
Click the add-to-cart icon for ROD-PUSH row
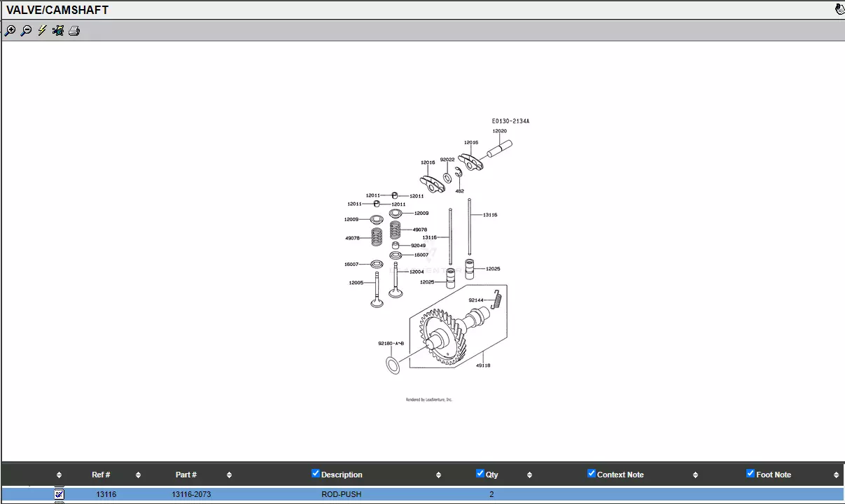(x=59, y=494)
